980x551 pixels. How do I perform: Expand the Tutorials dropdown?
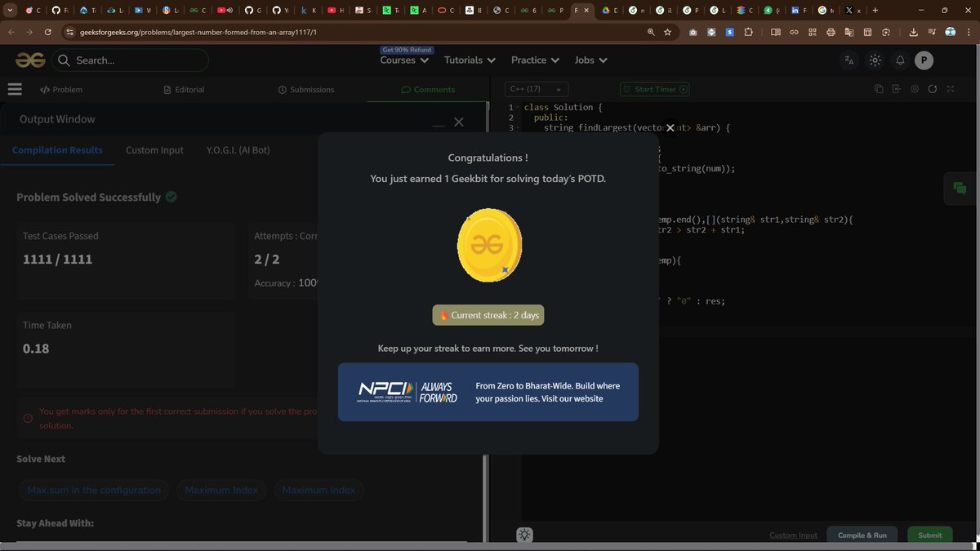click(470, 60)
